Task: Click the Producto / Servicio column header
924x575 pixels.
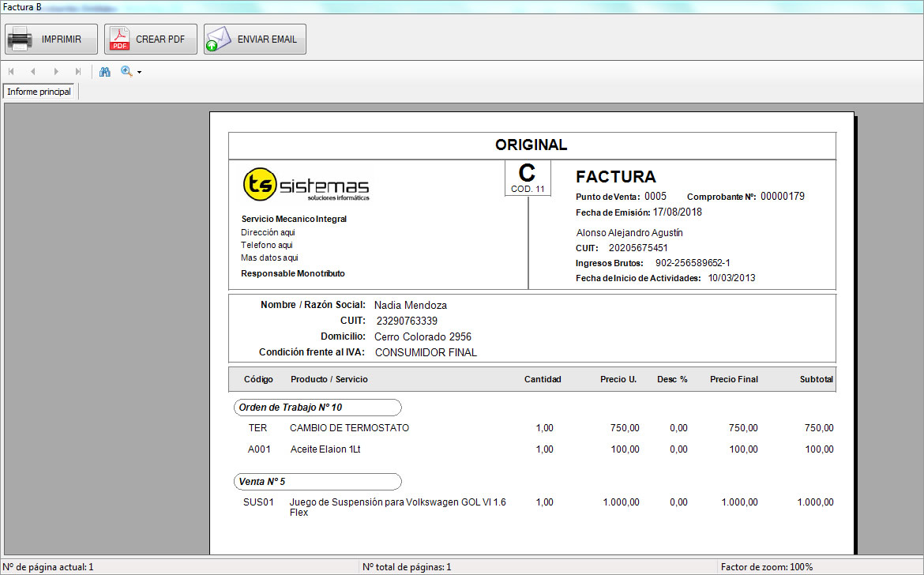Action: (x=329, y=379)
